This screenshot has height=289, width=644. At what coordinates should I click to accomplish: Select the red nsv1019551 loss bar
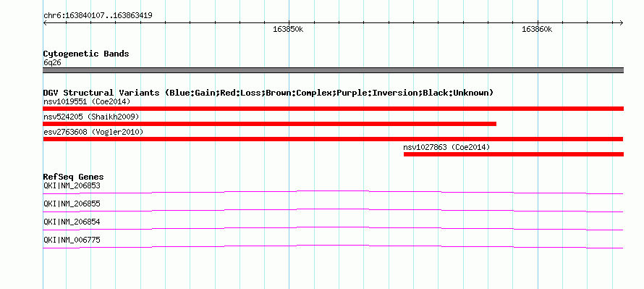point(334,109)
